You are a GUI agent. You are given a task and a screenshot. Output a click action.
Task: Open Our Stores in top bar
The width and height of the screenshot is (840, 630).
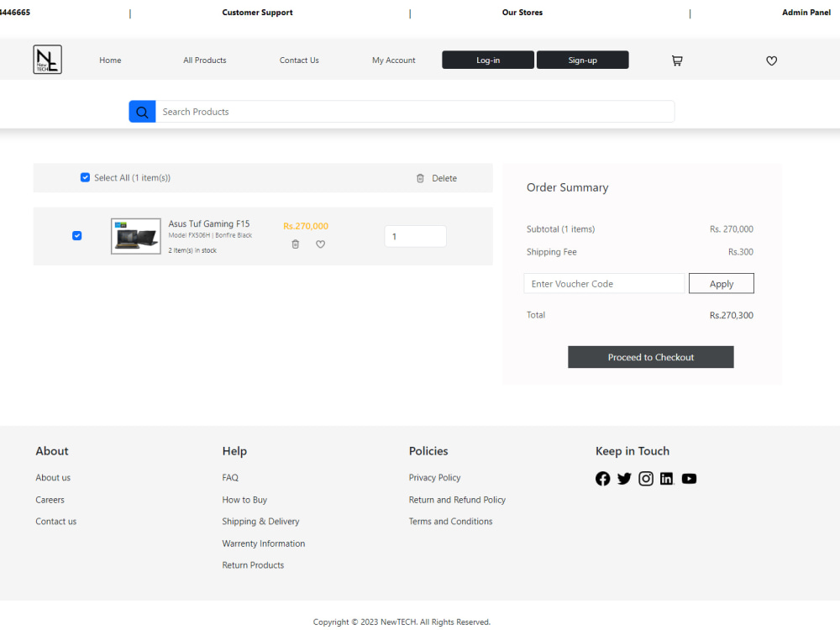[x=522, y=13]
